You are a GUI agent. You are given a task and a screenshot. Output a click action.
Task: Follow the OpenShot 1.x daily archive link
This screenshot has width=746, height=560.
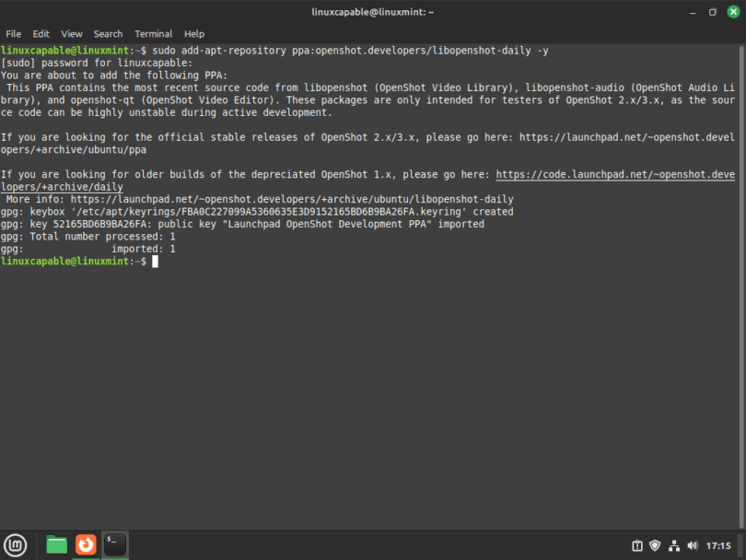615,173
